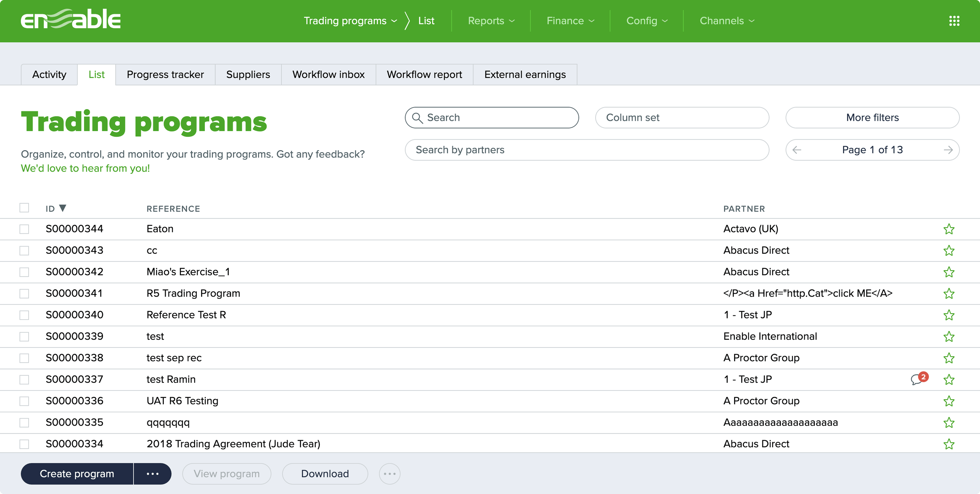Open the Progress tracker tab

tap(165, 75)
